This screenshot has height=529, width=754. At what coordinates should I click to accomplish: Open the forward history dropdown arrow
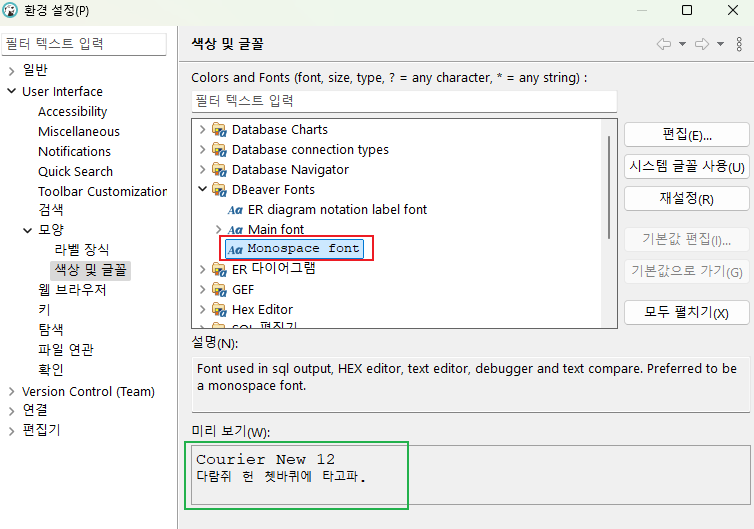click(x=720, y=44)
